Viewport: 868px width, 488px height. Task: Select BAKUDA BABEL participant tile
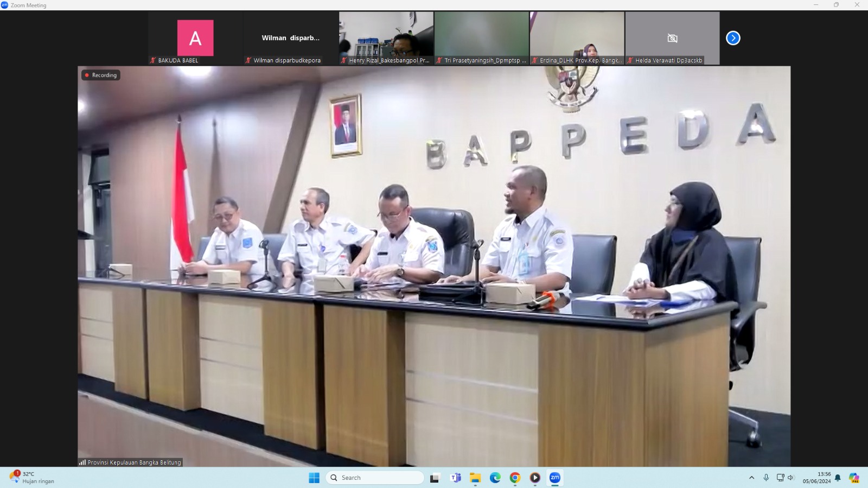195,38
